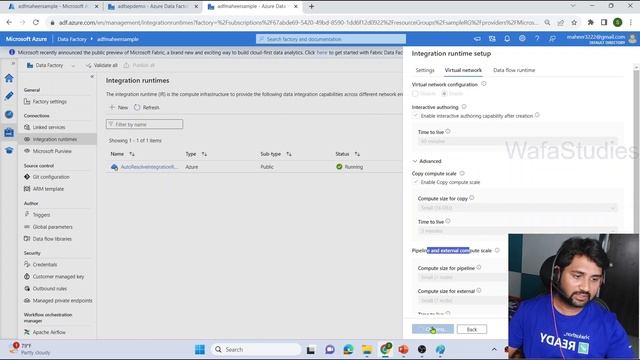Click info icon beside Compute size for pipeline
The width and height of the screenshot is (640, 360).
click(479, 267)
